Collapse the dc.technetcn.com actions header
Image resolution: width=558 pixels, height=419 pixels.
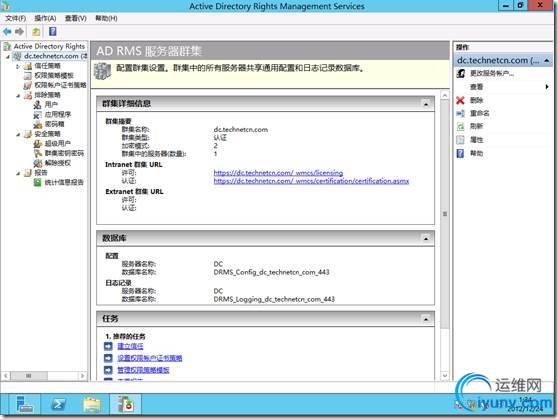pos(547,61)
